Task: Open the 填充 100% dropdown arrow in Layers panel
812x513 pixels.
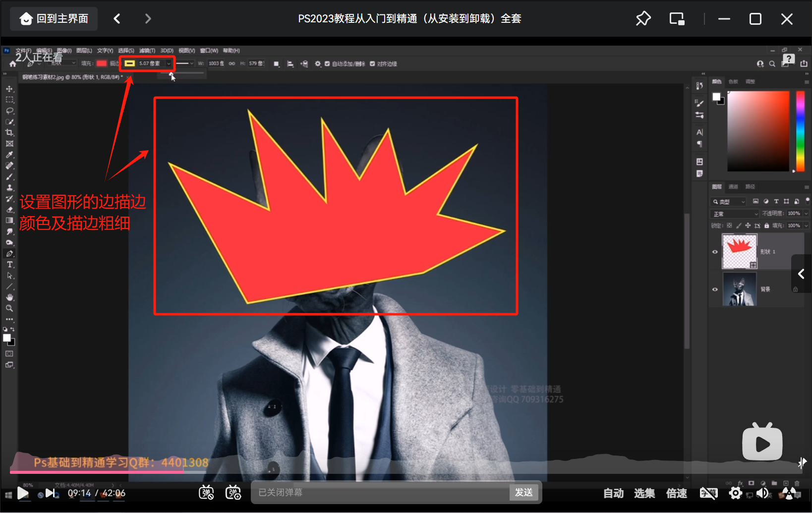Action: click(806, 226)
